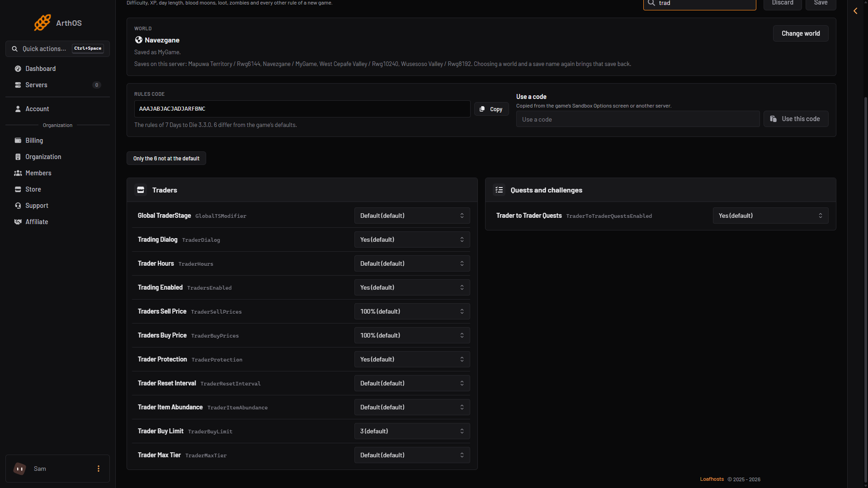Viewport: 868px width, 488px height.
Task: Open the Store page
Action: click(x=57, y=189)
